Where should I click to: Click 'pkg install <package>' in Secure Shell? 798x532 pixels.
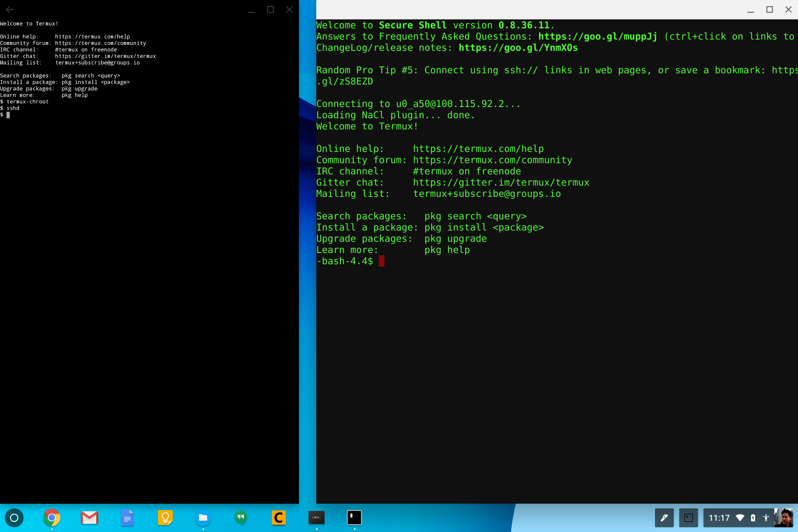click(x=484, y=227)
